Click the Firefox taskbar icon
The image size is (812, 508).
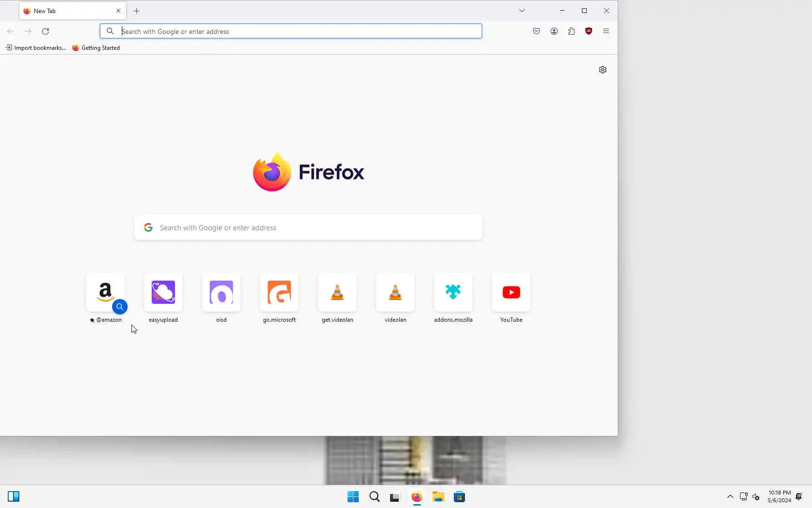(417, 497)
